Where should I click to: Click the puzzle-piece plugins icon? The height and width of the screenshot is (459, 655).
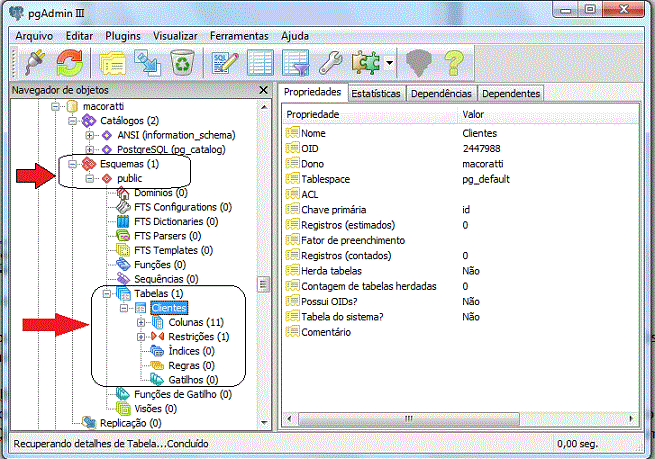(366, 63)
